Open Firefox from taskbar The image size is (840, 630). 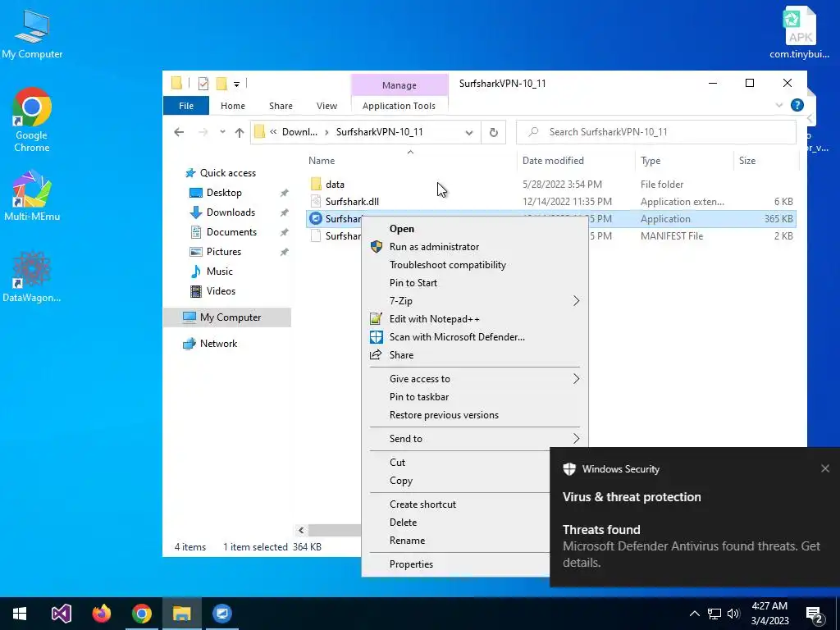(101, 614)
